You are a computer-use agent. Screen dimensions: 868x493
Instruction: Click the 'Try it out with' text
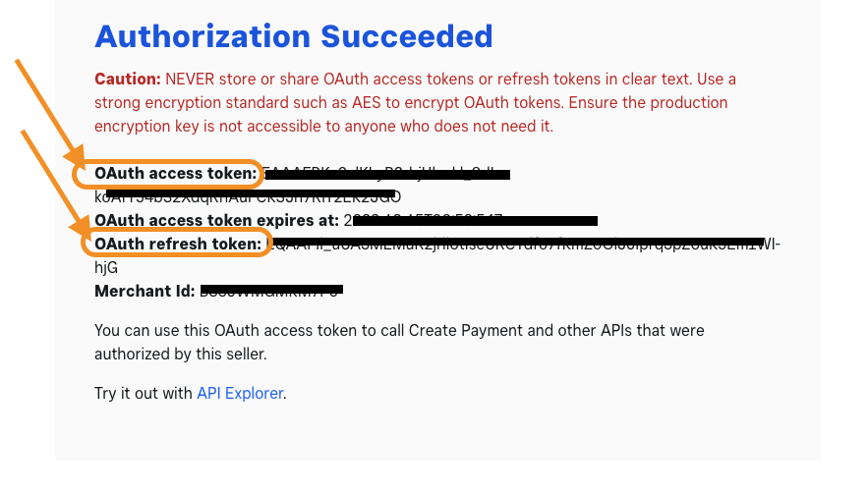pos(144,394)
